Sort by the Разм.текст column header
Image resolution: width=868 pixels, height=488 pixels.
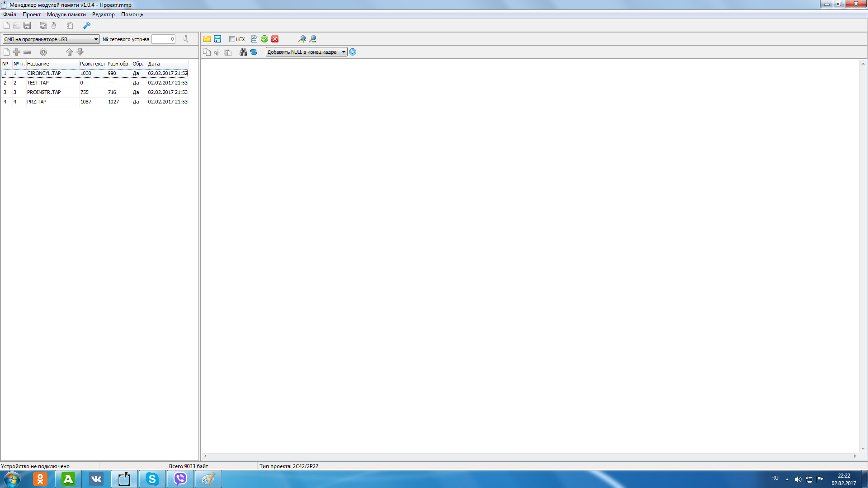coord(93,64)
